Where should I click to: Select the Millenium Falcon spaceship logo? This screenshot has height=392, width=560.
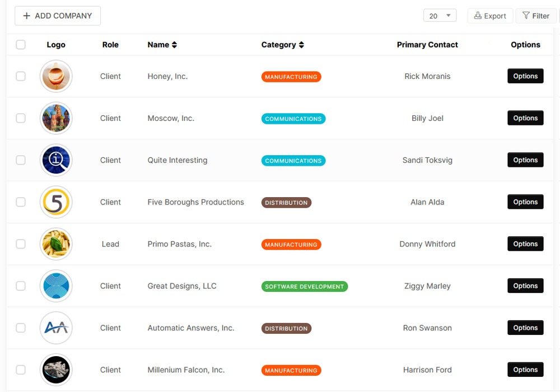[x=56, y=370]
